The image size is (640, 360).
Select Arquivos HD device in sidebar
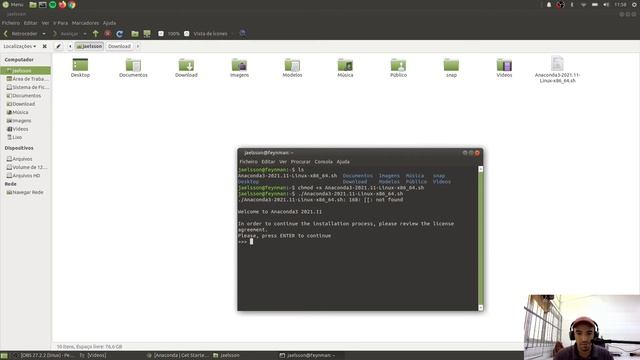click(x=25, y=176)
